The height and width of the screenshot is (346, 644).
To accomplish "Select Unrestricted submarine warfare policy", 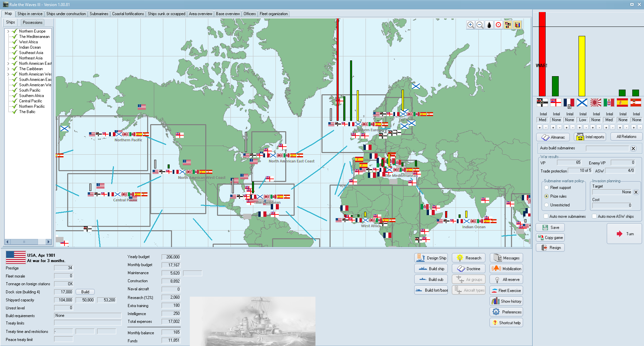I will click(x=547, y=205).
